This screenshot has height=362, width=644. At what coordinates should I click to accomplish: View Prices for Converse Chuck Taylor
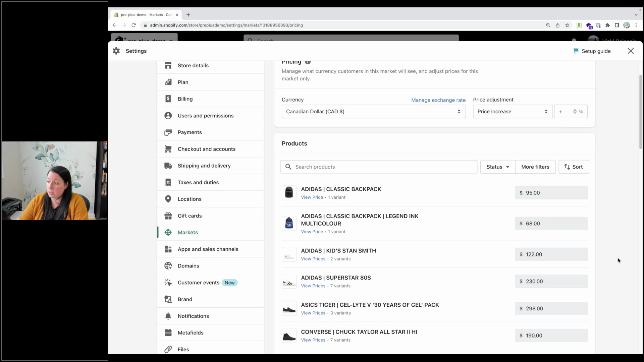[313, 340]
